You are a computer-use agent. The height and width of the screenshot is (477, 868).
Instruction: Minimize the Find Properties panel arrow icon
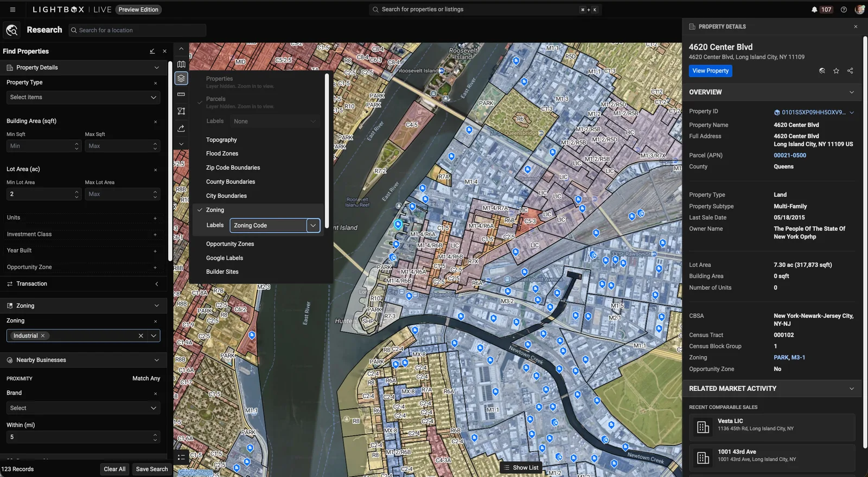pyautogui.click(x=152, y=51)
